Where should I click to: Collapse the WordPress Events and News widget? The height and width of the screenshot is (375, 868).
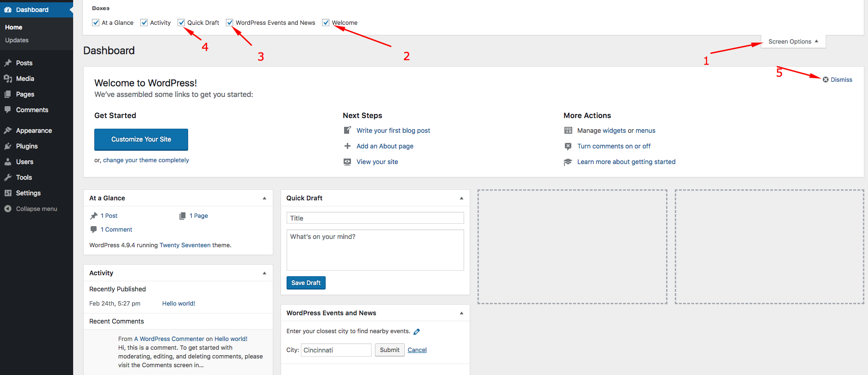pyautogui.click(x=461, y=313)
